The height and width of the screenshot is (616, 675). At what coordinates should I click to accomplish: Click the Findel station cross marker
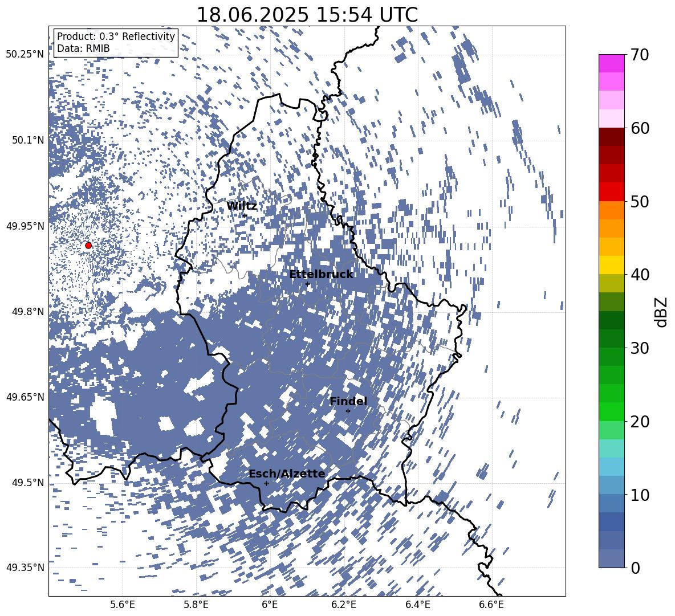(348, 411)
